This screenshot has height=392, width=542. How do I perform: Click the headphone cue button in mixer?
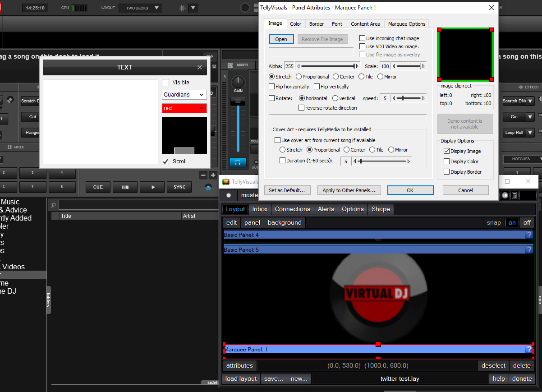(238, 162)
